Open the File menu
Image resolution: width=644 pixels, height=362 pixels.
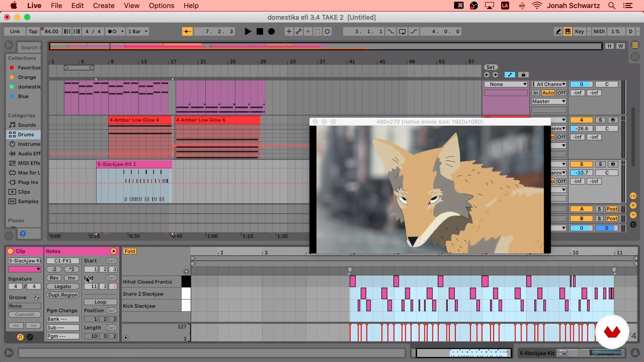coord(56,6)
